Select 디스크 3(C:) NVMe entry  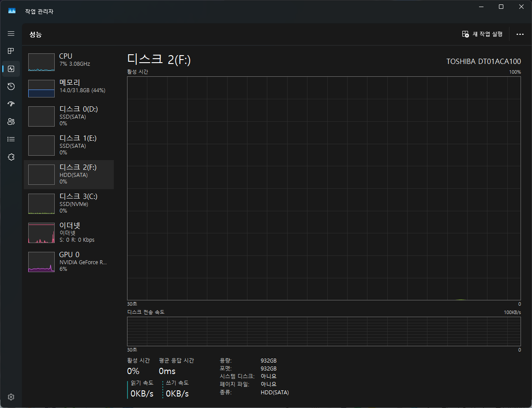point(69,204)
